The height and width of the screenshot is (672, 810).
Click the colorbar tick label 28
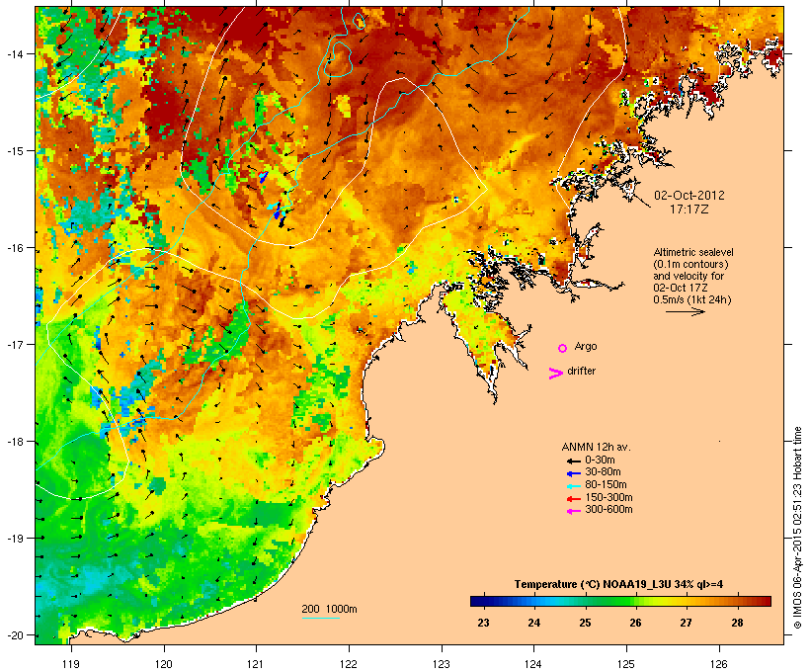(x=737, y=623)
